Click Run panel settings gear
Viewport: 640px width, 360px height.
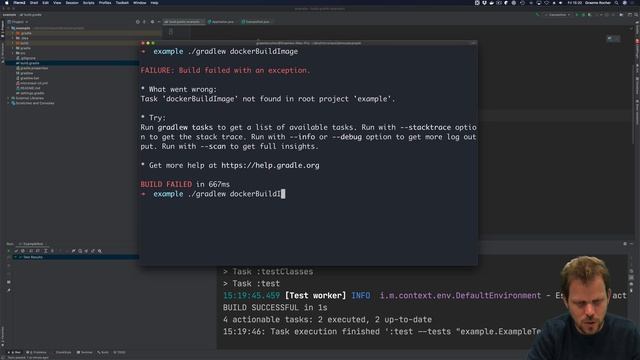click(625, 244)
